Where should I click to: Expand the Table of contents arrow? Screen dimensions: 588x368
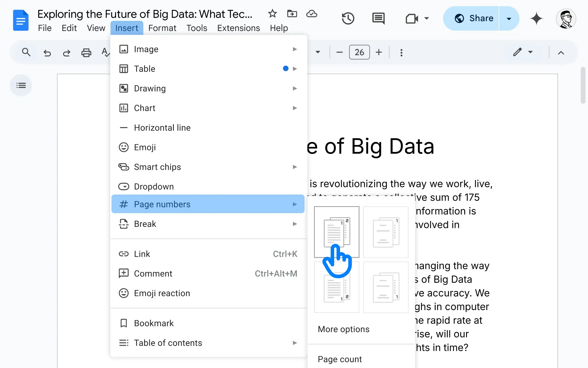(295, 342)
